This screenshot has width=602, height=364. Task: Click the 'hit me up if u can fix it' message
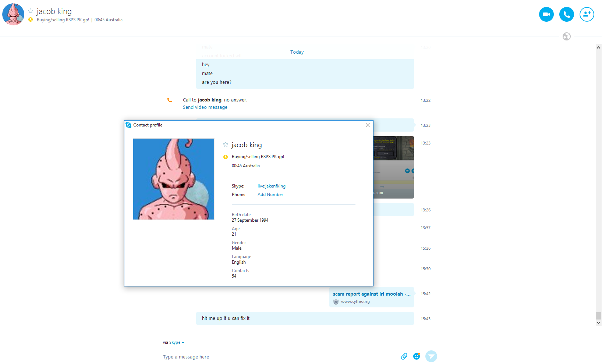point(305,318)
